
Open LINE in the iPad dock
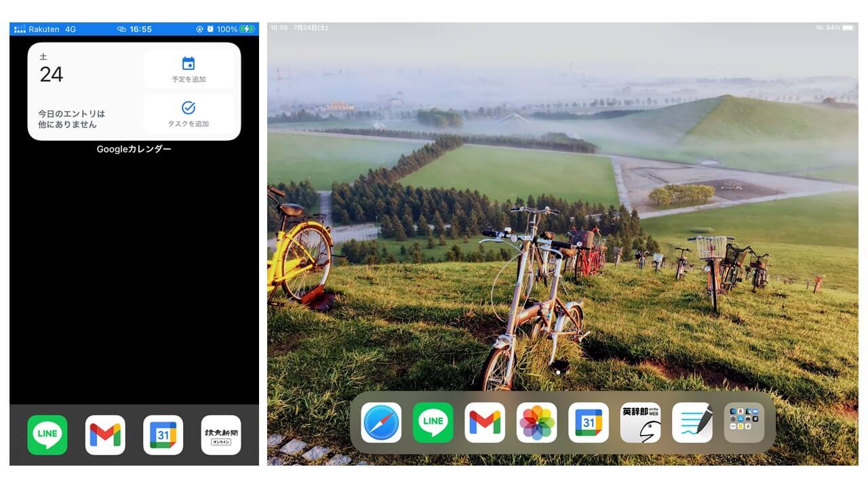pyautogui.click(x=433, y=422)
